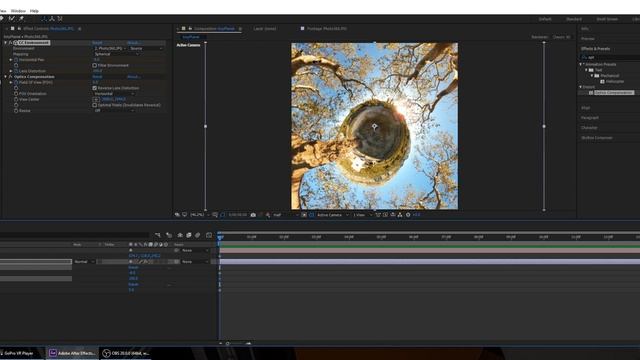Screen dimensions: 640x360
Task: Open the Window menu
Action: pyautogui.click(x=18, y=11)
